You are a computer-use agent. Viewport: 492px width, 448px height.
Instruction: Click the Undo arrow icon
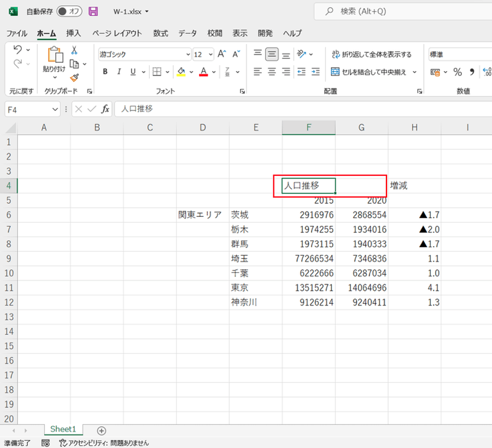17,50
